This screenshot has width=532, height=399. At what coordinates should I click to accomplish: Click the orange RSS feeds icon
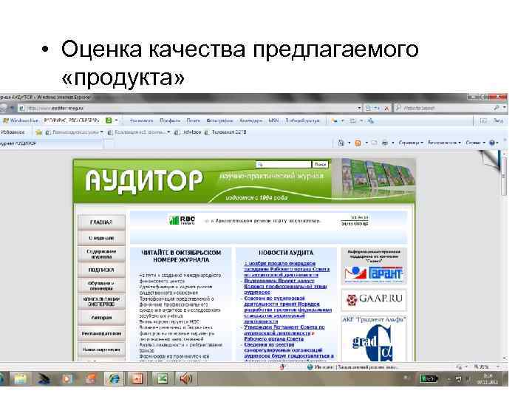point(358,143)
